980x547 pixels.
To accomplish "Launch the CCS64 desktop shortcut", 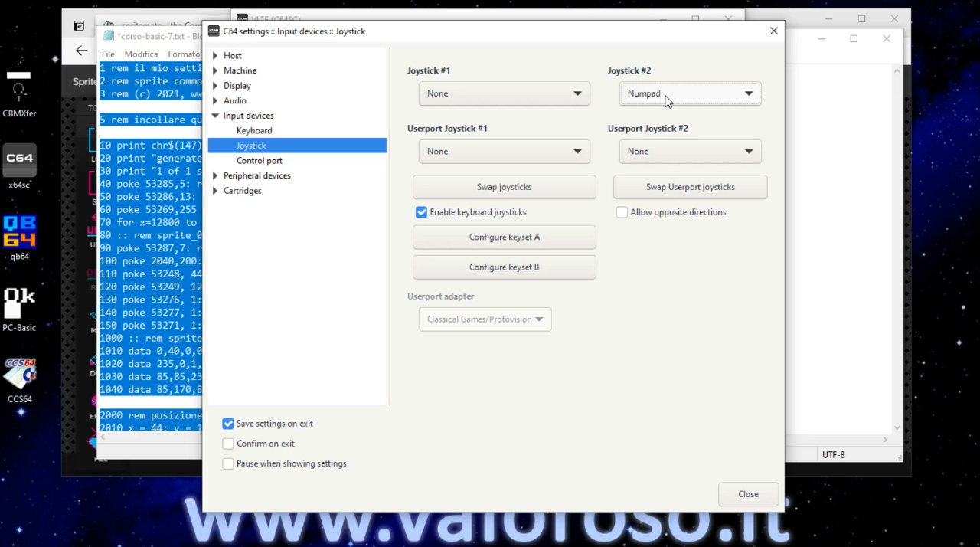I will (20, 374).
